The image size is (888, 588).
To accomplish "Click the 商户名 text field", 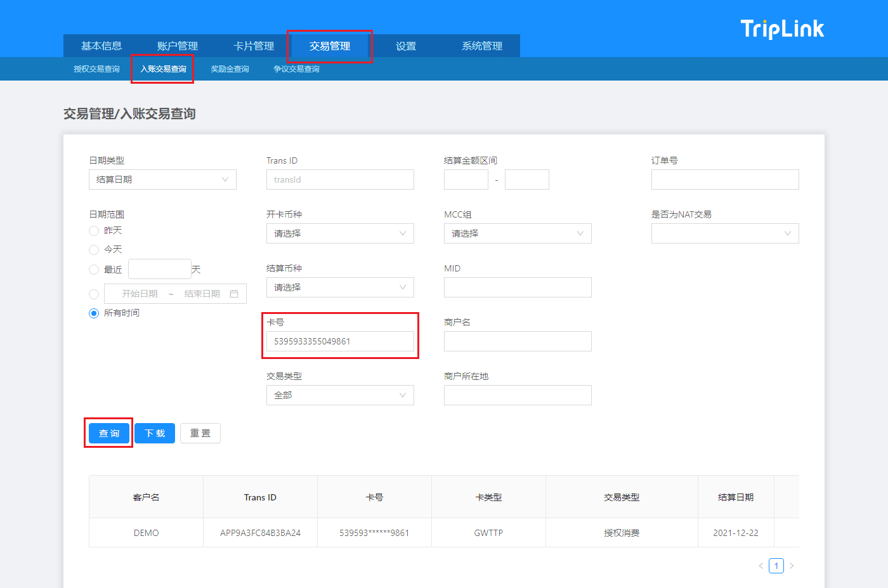I will 518,341.
